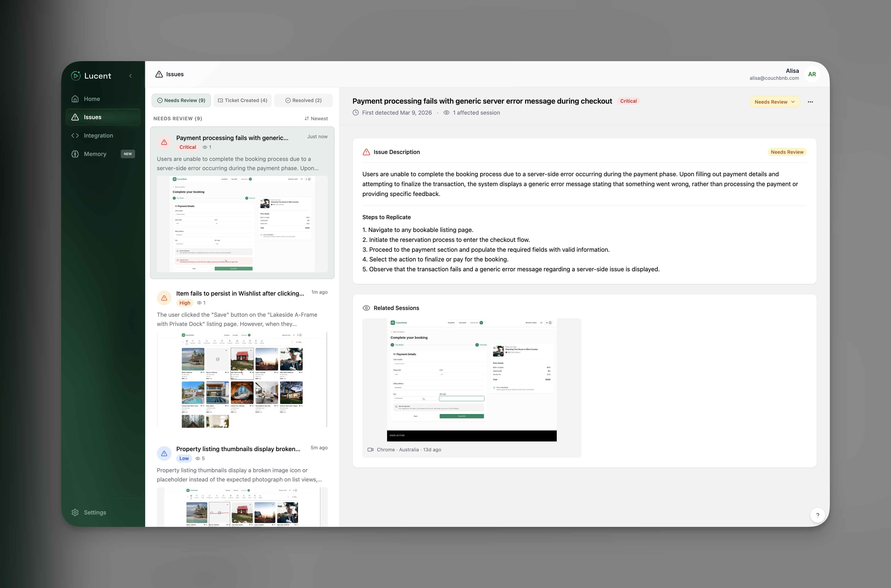This screenshot has height=588, width=891.
Task: Open the Integration page
Action: pyautogui.click(x=98, y=136)
